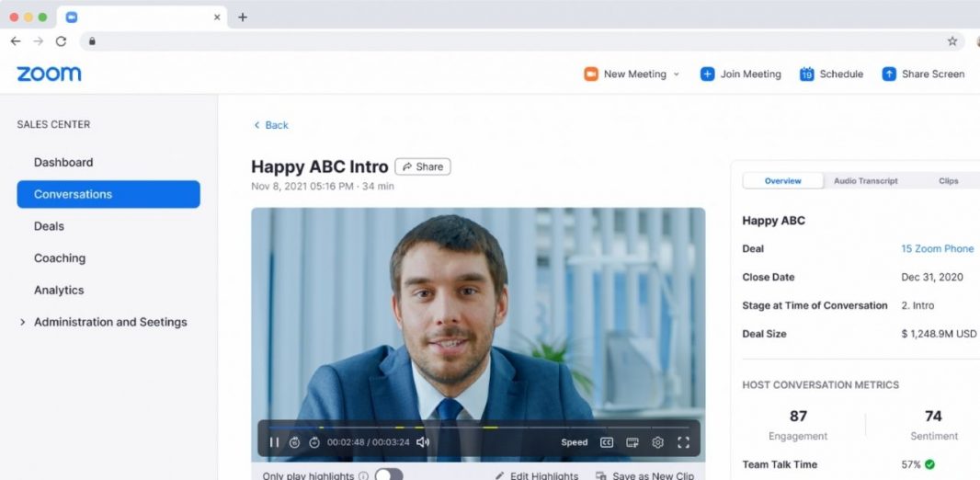The height and width of the screenshot is (480, 980).
Task: Click Share Screen
Action: point(923,74)
